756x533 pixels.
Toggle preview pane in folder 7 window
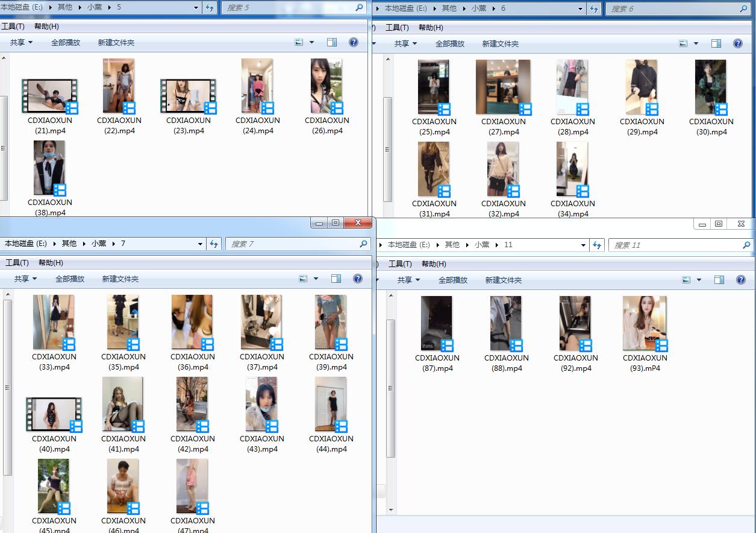(336, 279)
